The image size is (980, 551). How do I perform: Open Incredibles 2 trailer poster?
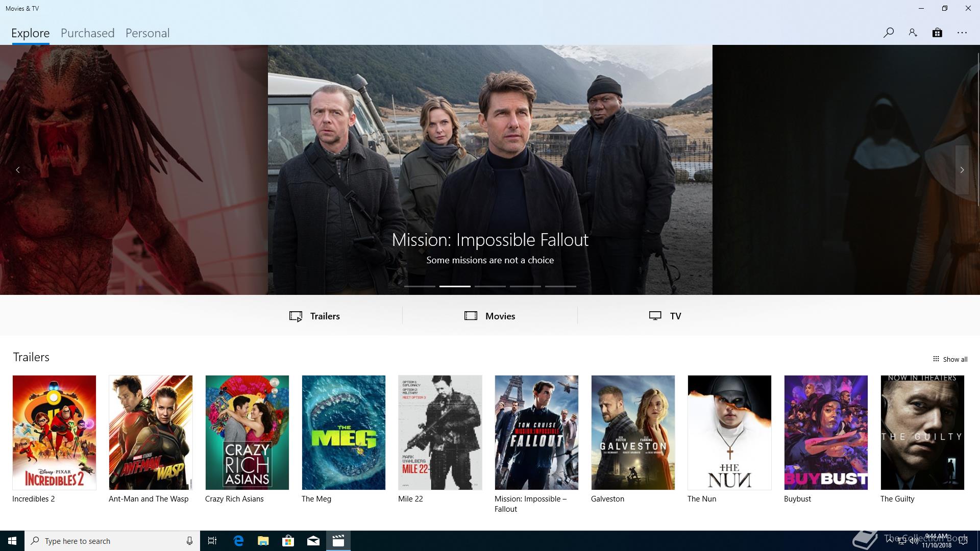[x=54, y=433]
